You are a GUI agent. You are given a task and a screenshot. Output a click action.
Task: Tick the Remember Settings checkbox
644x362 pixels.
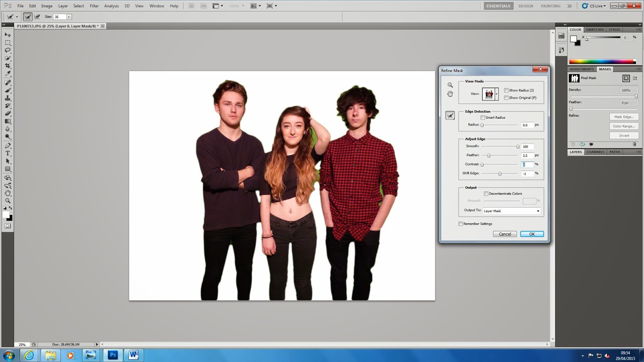click(x=460, y=224)
